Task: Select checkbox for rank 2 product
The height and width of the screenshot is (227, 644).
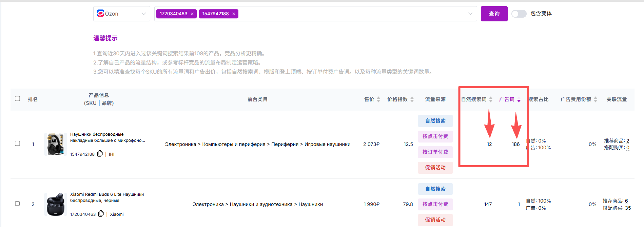Action: click(18, 204)
